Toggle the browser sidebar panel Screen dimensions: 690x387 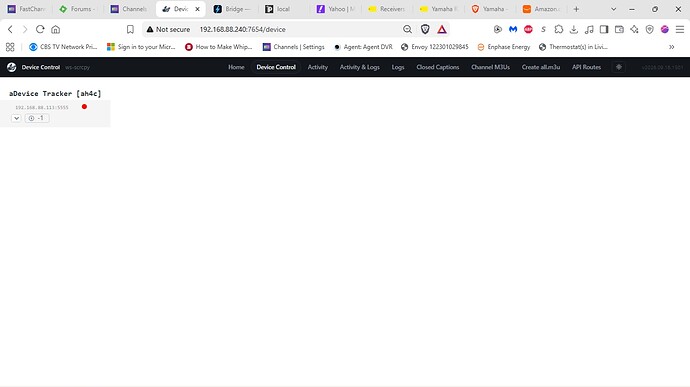click(604, 29)
